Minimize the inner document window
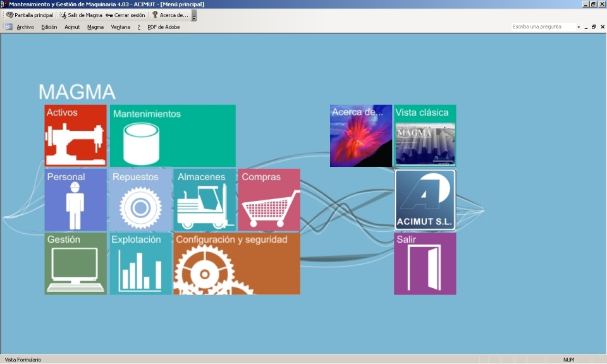 click(x=586, y=27)
